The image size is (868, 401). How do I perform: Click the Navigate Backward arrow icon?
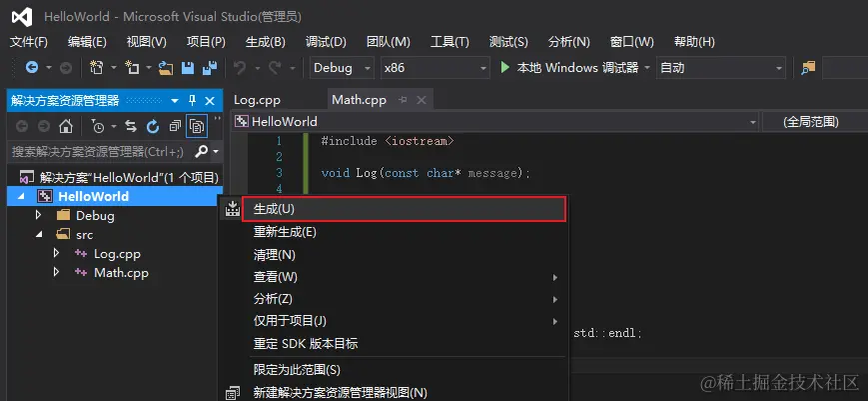[x=32, y=68]
